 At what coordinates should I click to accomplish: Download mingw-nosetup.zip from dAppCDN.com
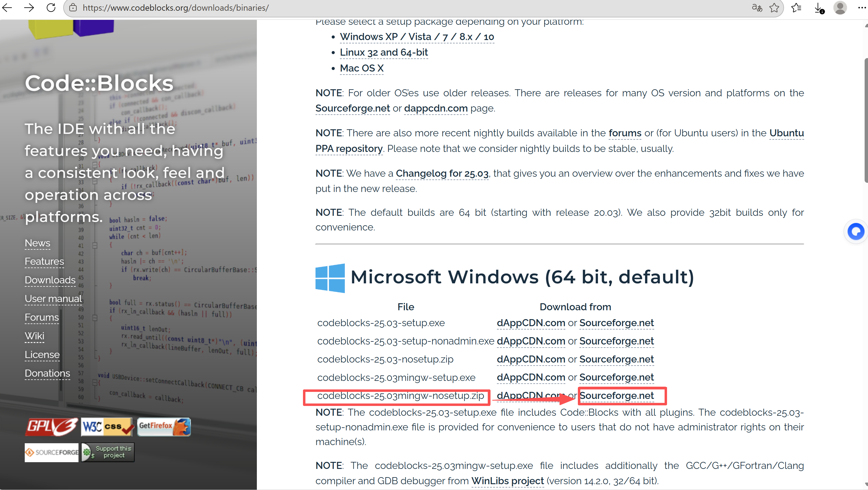[531, 395]
